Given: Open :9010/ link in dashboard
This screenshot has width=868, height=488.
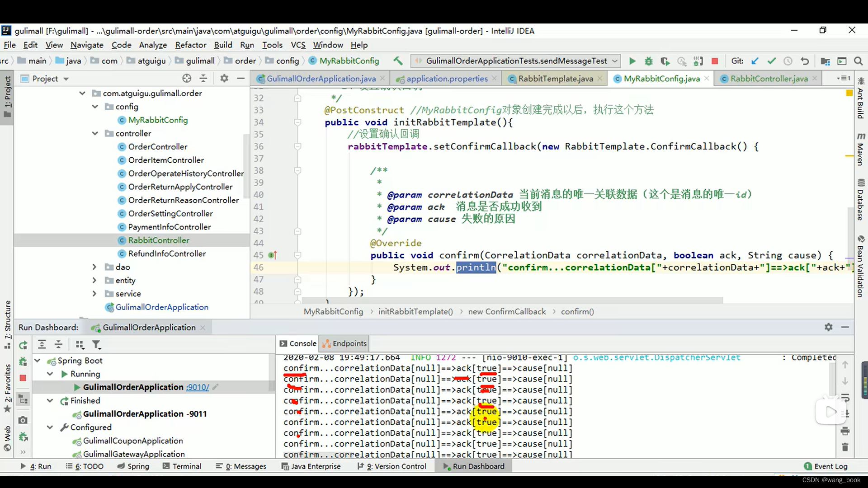Looking at the screenshot, I should coord(198,387).
